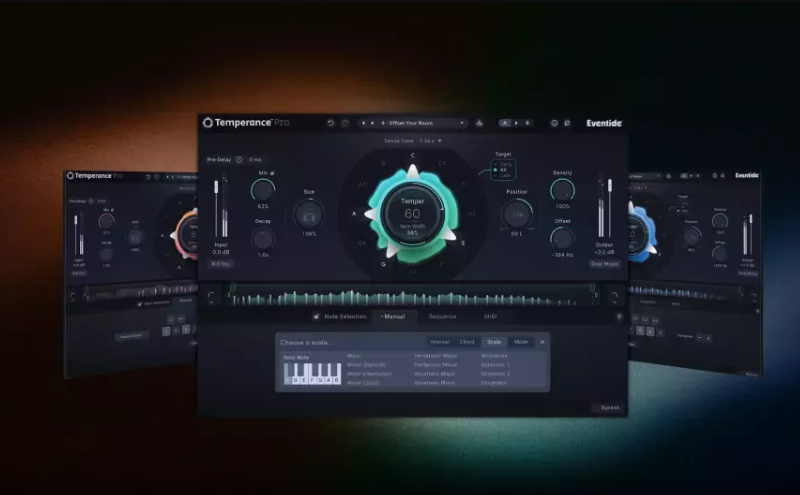This screenshot has height=495, width=800.
Task: Click the Pre-Delay 0 ms value field
Action: coord(255,160)
